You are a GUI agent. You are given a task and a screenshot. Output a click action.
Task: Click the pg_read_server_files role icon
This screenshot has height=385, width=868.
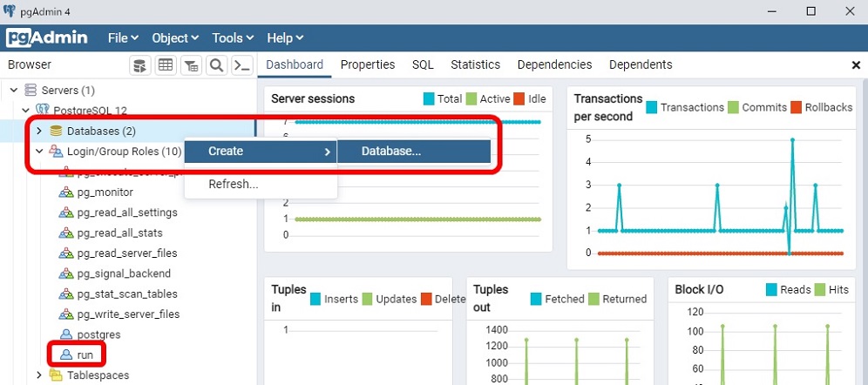(x=66, y=253)
